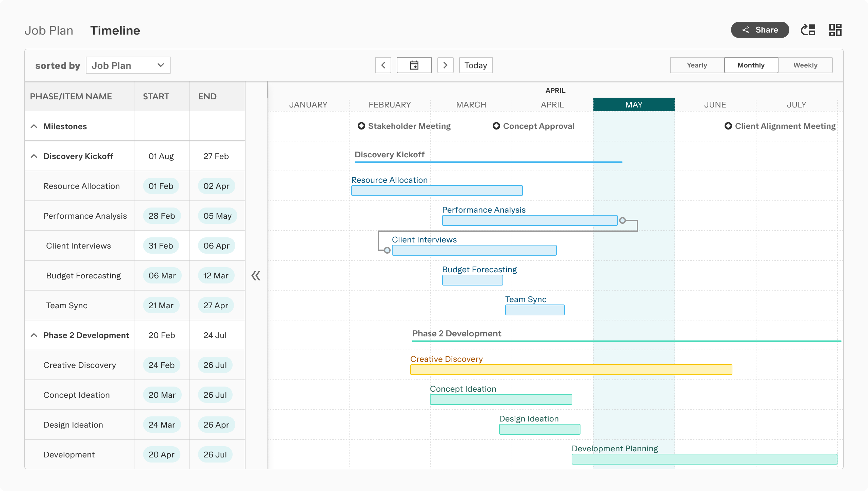Click the Share button
868x491 pixels.
coord(760,30)
